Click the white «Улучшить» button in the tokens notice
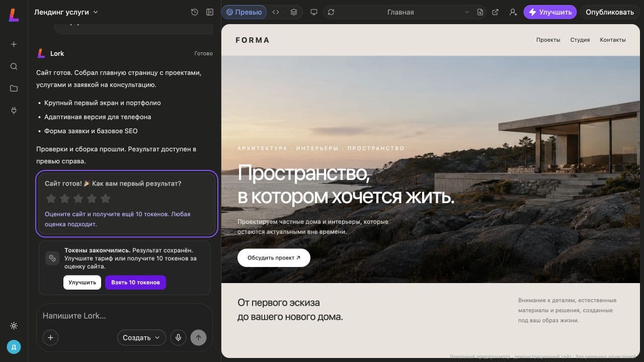This screenshot has height=362, width=644. pos(82,283)
